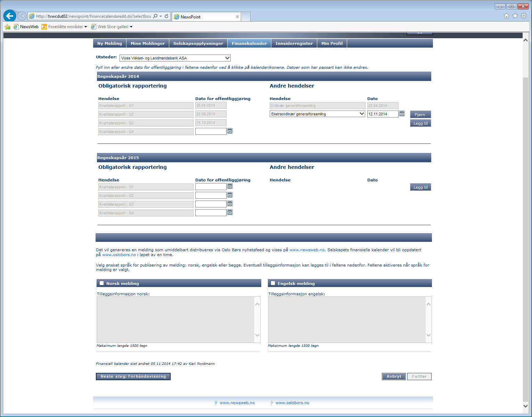Open Innsiderregister tab
532x417 pixels.
tap(294, 43)
